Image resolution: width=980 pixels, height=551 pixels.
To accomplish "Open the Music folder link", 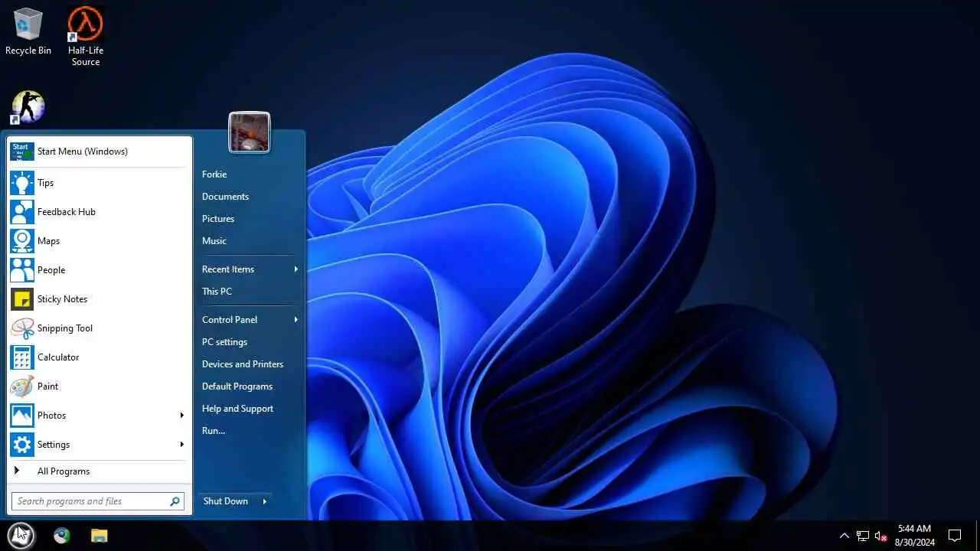I will pyautogui.click(x=214, y=241).
